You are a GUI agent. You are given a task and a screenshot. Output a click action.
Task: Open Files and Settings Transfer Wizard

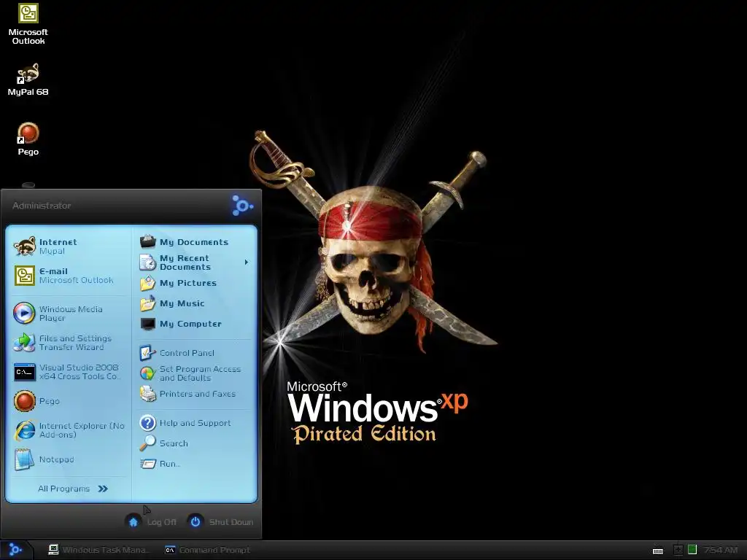coord(69,343)
